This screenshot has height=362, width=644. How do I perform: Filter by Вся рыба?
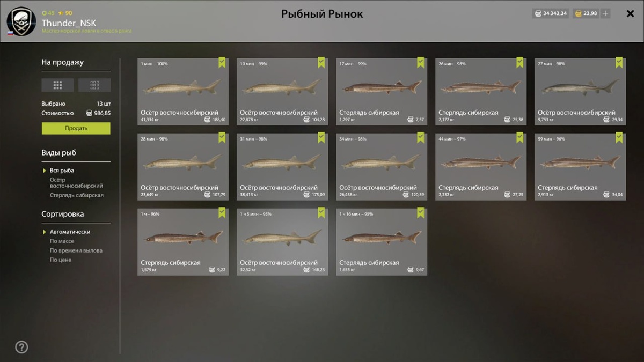pyautogui.click(x=62, y=171)
